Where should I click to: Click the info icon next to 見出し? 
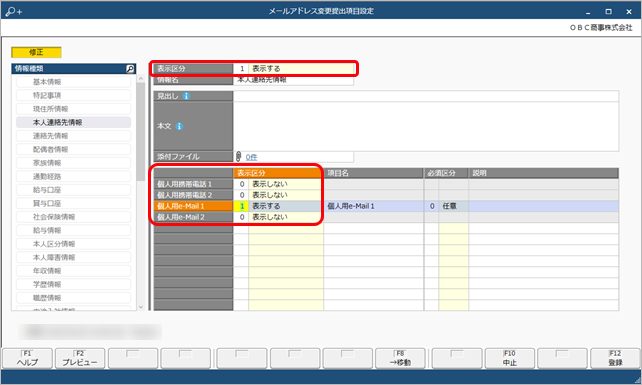tap(186, 96)
